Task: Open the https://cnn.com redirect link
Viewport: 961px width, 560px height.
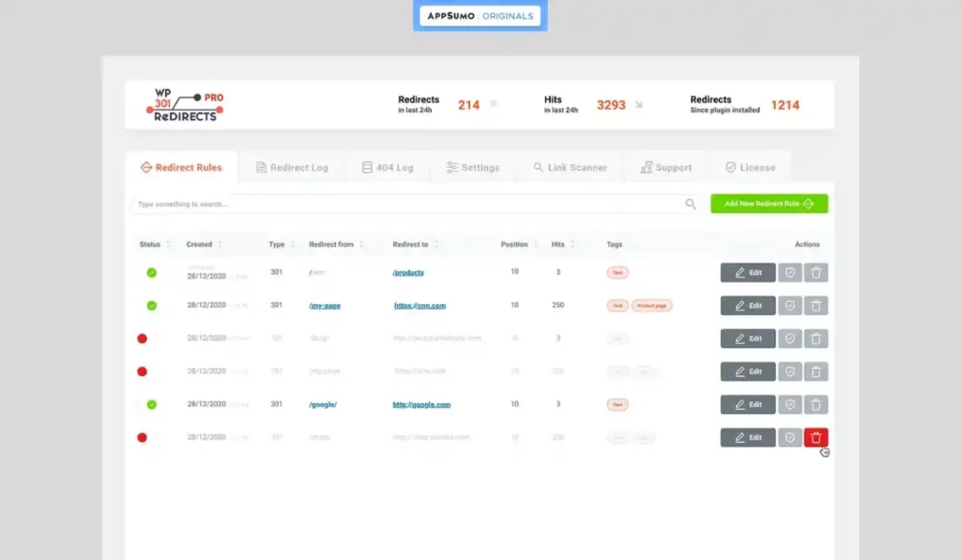Action: [419, 306]
